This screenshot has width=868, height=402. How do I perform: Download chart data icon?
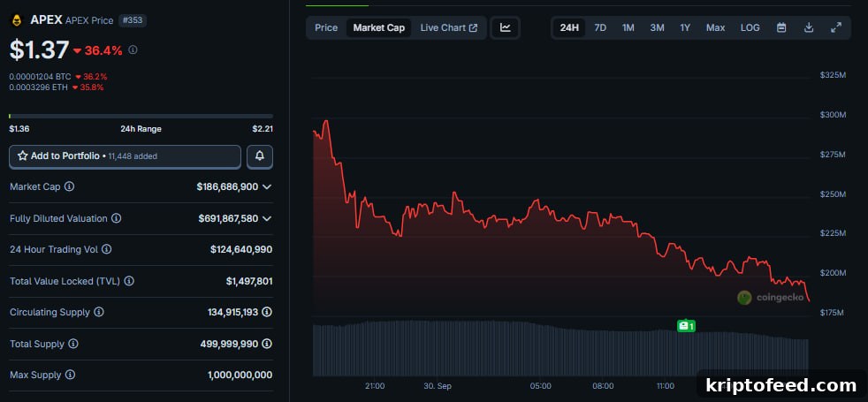pyautogui.click(x=809, y=27)
